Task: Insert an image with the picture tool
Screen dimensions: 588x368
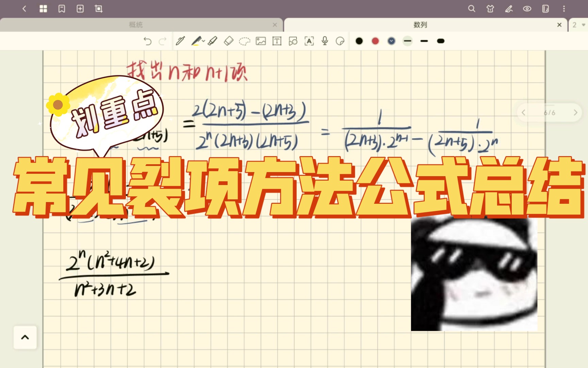Action: pyautogui.click(x=261, y=41)
